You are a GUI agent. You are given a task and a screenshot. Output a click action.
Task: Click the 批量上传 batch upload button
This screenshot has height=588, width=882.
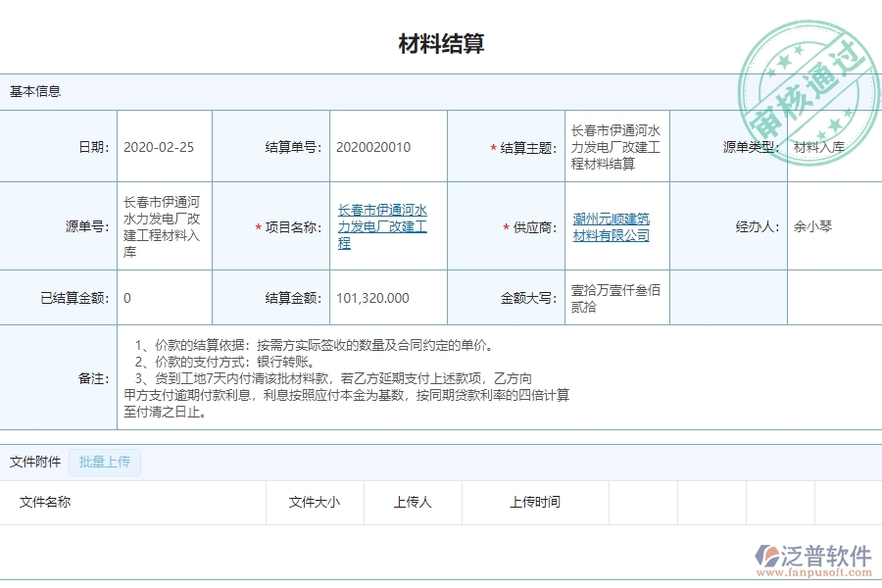[x=105, y=462]
